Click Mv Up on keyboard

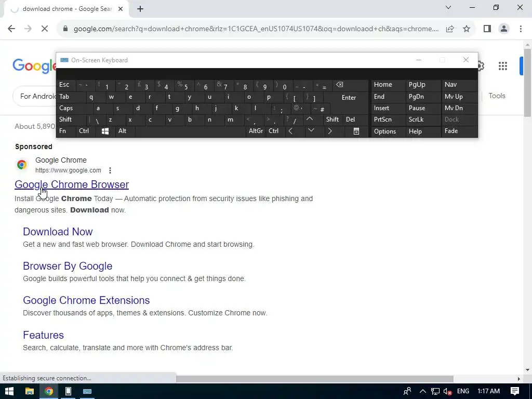pyautogui.click(x=459, y=97)
